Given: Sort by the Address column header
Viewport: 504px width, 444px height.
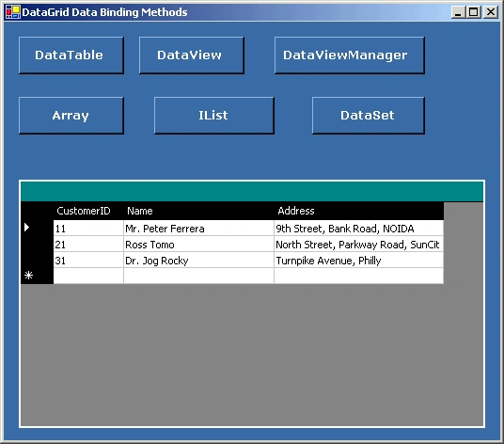Looking at the screenshot, I should click(x=358, y=211).
